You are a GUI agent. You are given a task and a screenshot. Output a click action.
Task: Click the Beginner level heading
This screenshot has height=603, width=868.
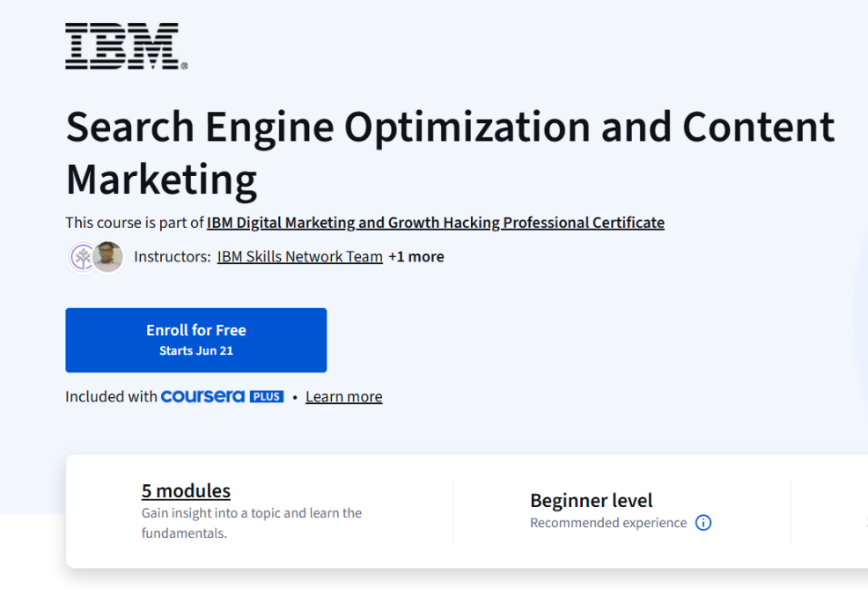coord(591,500)
